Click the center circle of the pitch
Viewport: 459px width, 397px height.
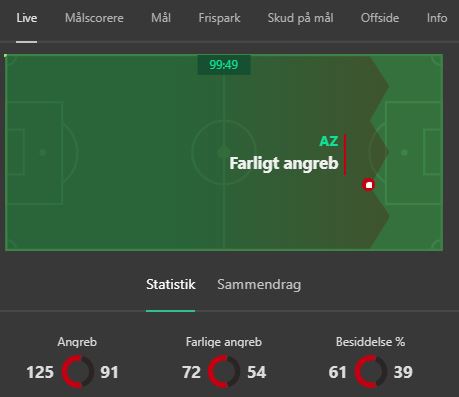tap(224, 152)
